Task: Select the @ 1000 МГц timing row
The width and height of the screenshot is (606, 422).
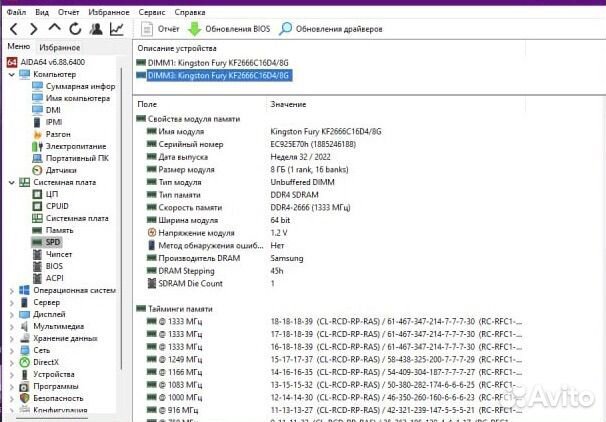Action: click(x=334, y=397)
